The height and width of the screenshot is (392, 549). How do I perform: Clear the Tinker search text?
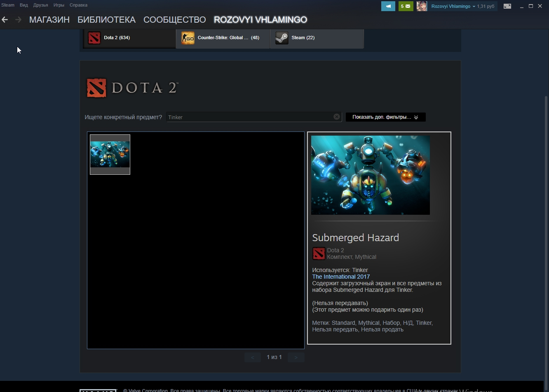click(337, 117)
